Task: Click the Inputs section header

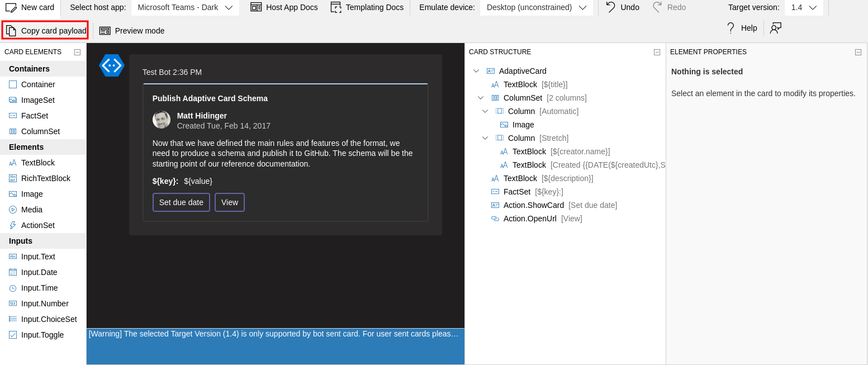Action: [43, 241]
